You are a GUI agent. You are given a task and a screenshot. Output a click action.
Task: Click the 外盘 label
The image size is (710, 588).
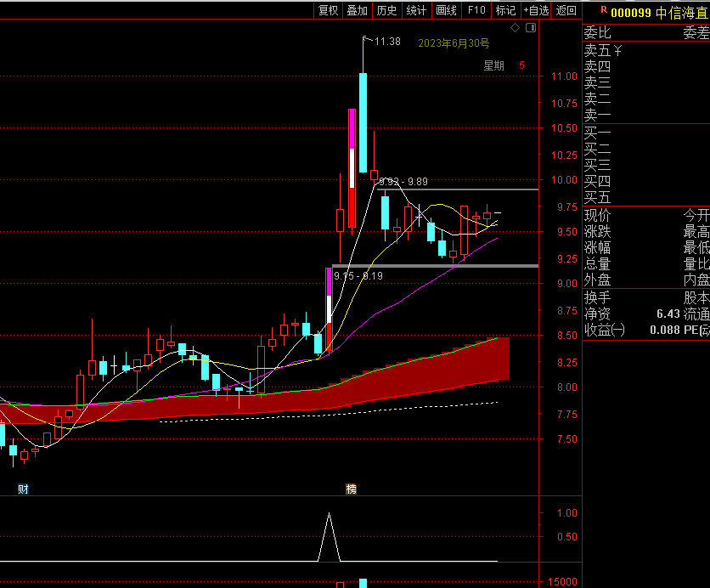point(597,280)
